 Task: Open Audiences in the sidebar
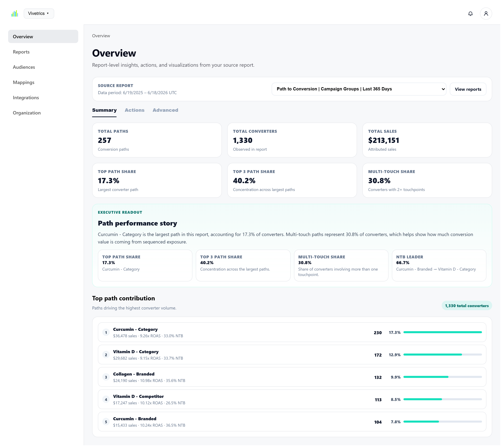(x=24, y=67)
